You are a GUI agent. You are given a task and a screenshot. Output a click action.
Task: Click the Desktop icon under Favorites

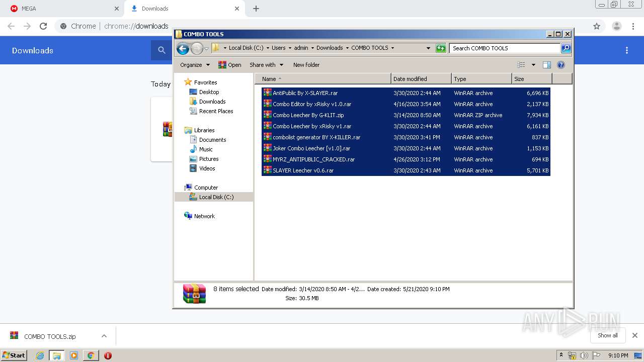click(193, 92)
